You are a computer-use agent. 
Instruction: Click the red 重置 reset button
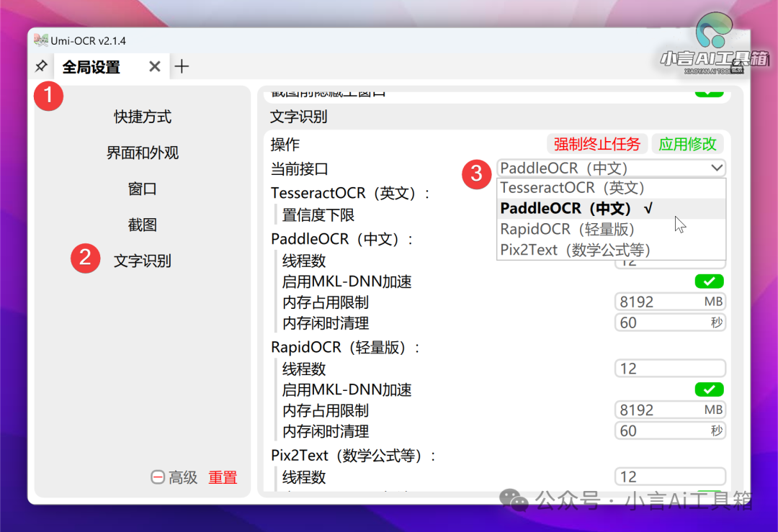[x=223, y=477]
